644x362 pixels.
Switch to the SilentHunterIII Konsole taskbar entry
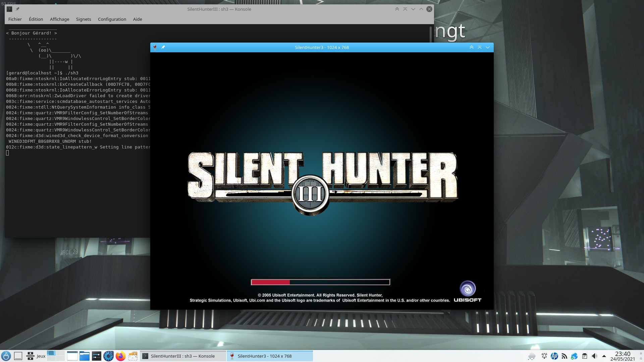(x=183, y=356)
